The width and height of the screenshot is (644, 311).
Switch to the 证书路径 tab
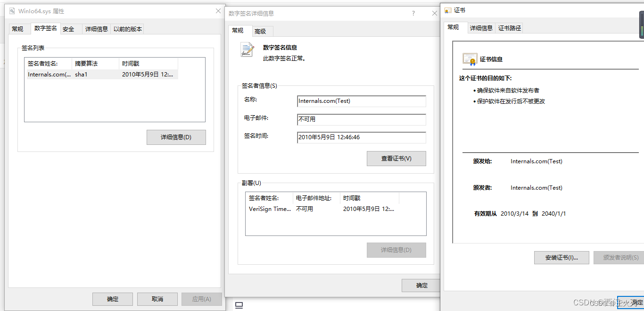pos(510,27)
